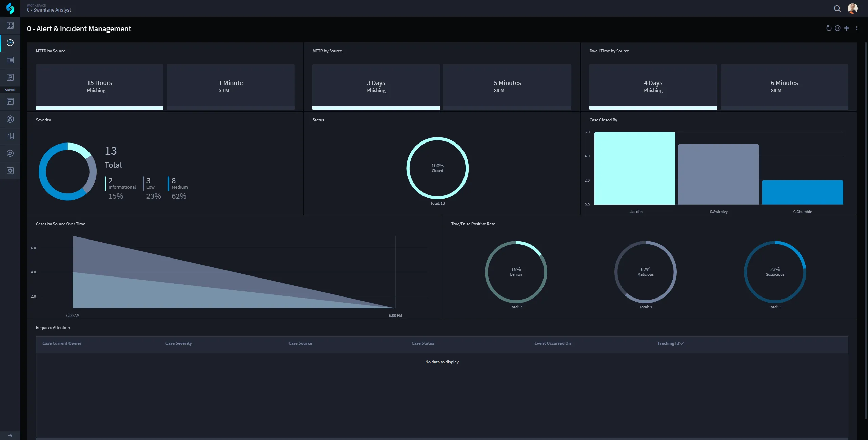
Task: Click the 100% Closed status ring
Action: click(x=437, y=168)
